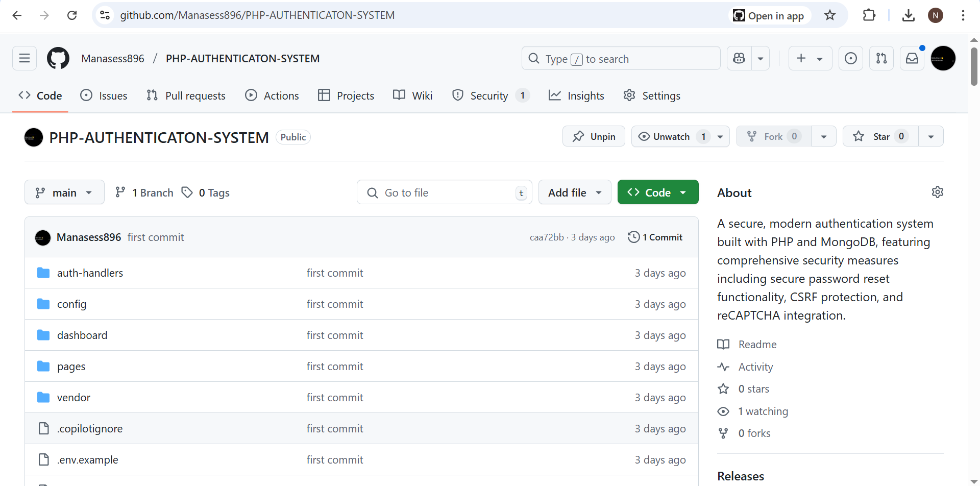This screenshot has height=486, width=980.
Task: Switch to the Pull requests tab
Action: [186, 95]
